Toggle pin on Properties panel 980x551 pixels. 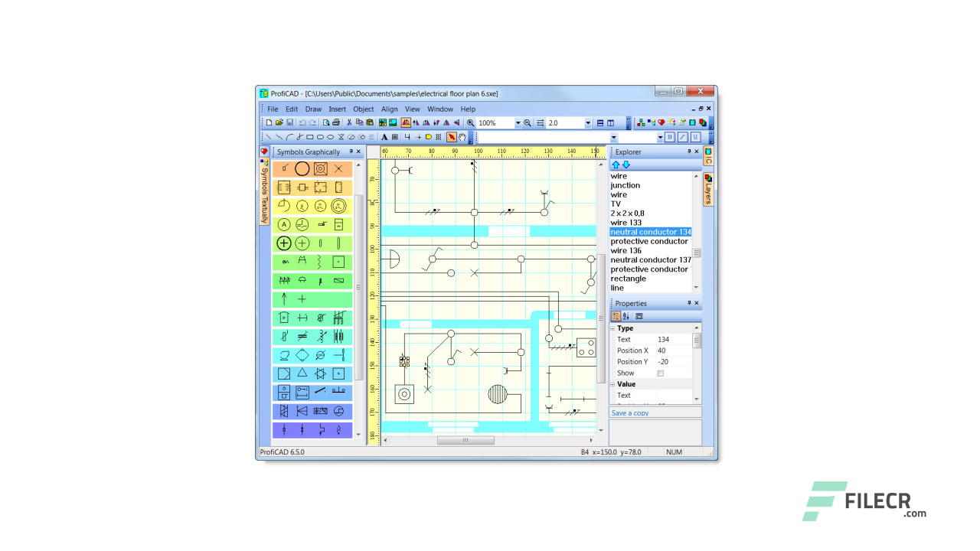[688, 303]
